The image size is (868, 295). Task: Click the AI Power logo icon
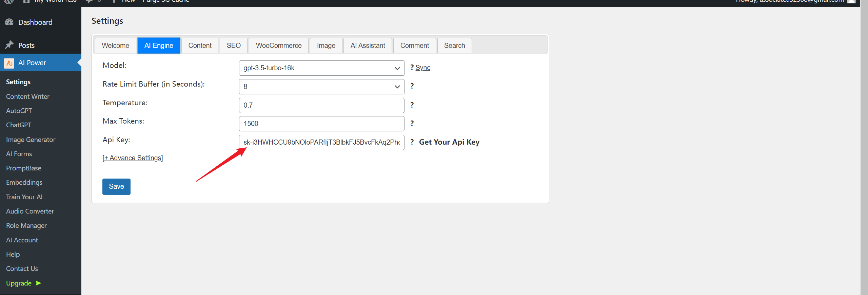coord(9,63)
